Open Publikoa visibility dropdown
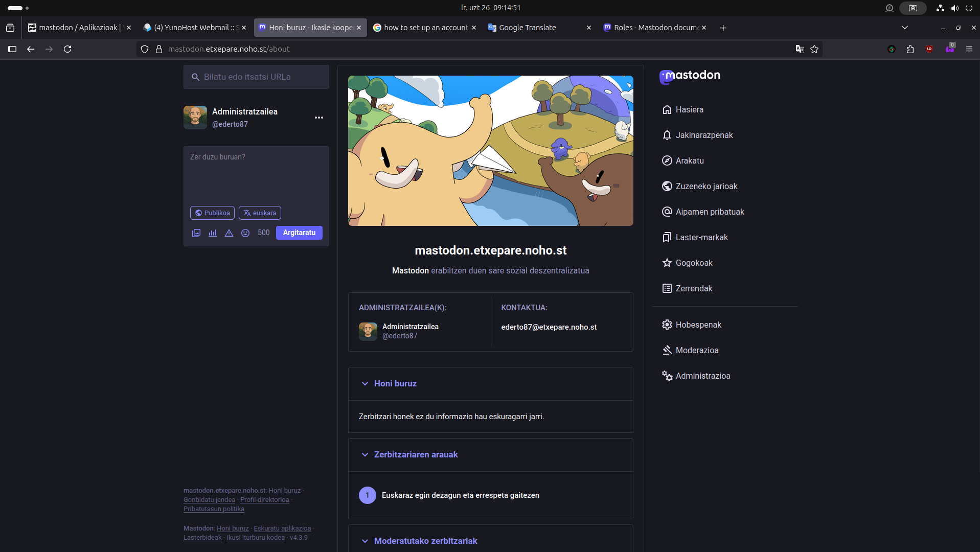980x552 pixels. tap(212, 213)
